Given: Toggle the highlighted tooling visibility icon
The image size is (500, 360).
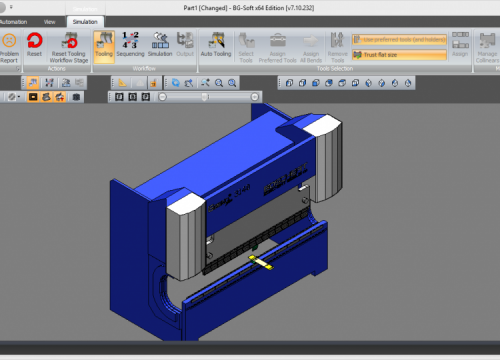Looking at the screenshot, I should click(46, 97).
